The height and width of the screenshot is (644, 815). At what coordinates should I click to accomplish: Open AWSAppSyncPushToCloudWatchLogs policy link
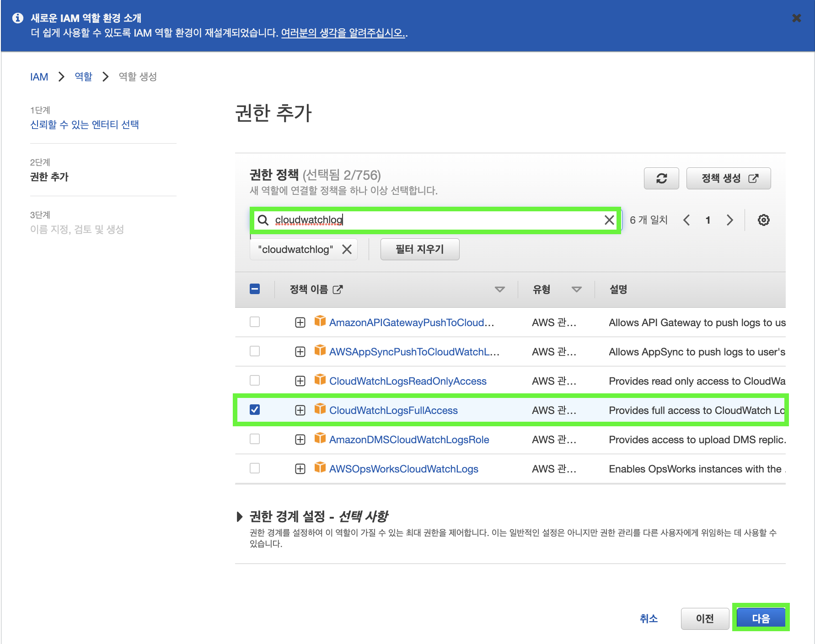pos(414,352)
